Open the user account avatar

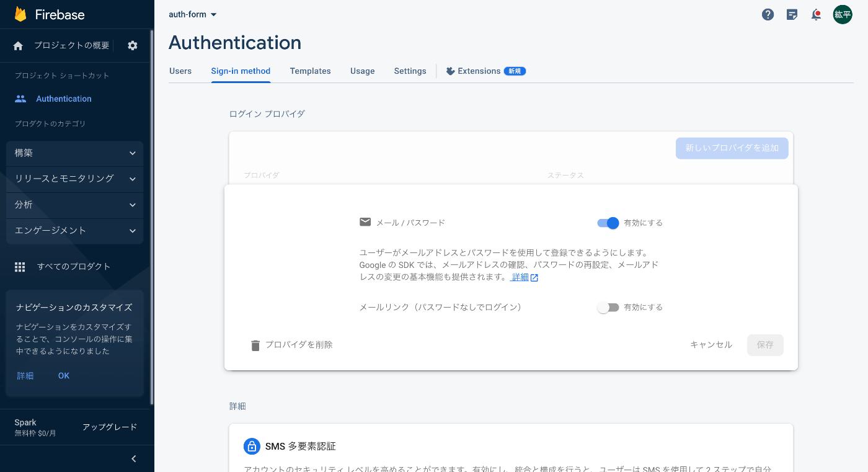click(x=843, y=15)
